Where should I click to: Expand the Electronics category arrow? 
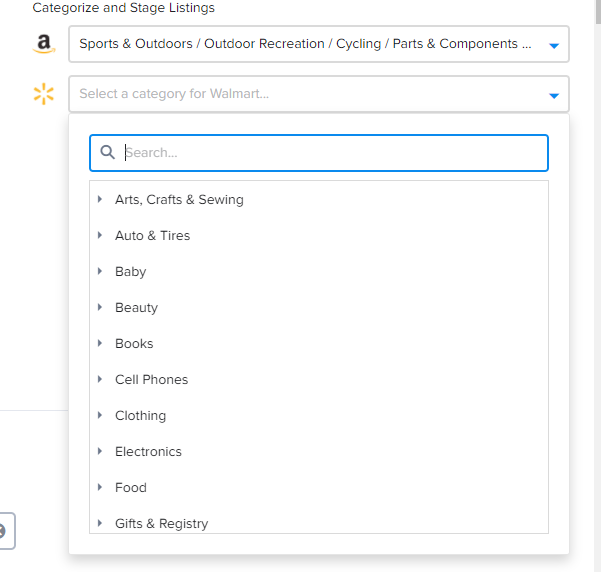click(x=100, y=451)
